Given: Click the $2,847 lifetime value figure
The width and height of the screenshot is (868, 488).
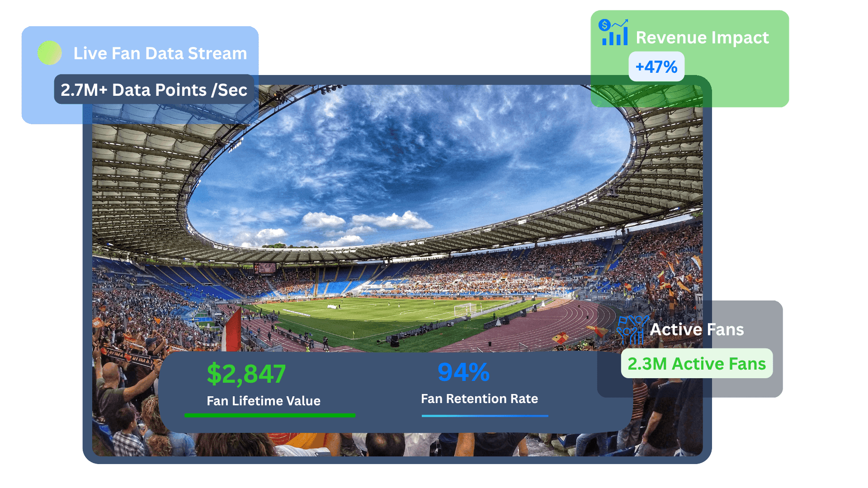Looking at the screenshot, I should [246, 374].
